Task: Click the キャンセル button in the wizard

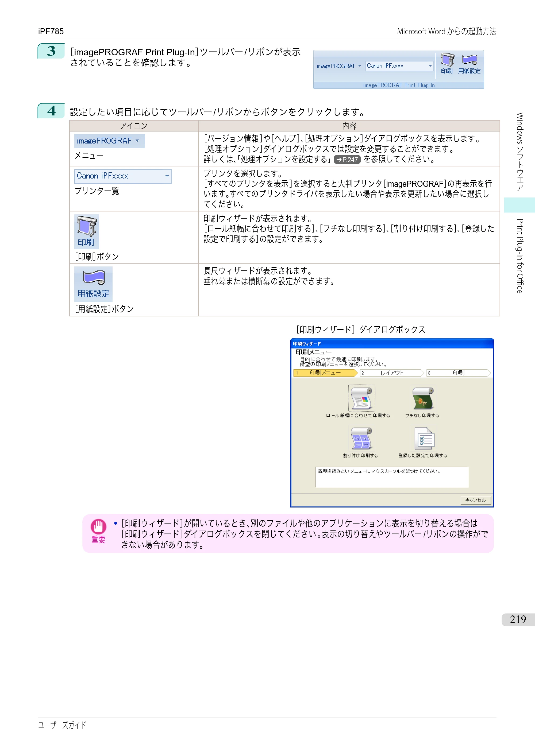Action: 476,500
